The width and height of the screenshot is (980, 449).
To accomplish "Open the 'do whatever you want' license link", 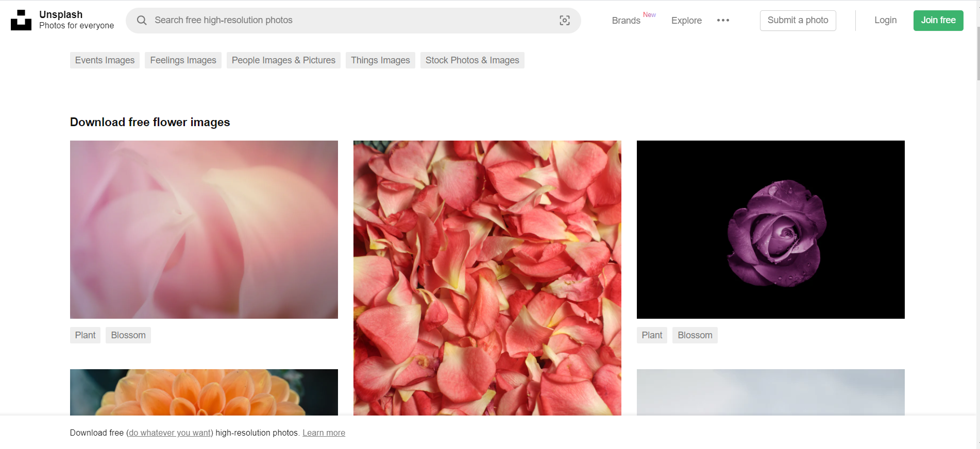I will point(170,433).
